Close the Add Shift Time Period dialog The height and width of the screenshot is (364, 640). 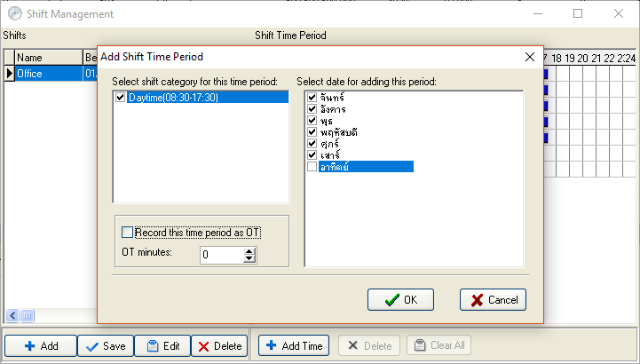tap(530, 57)
